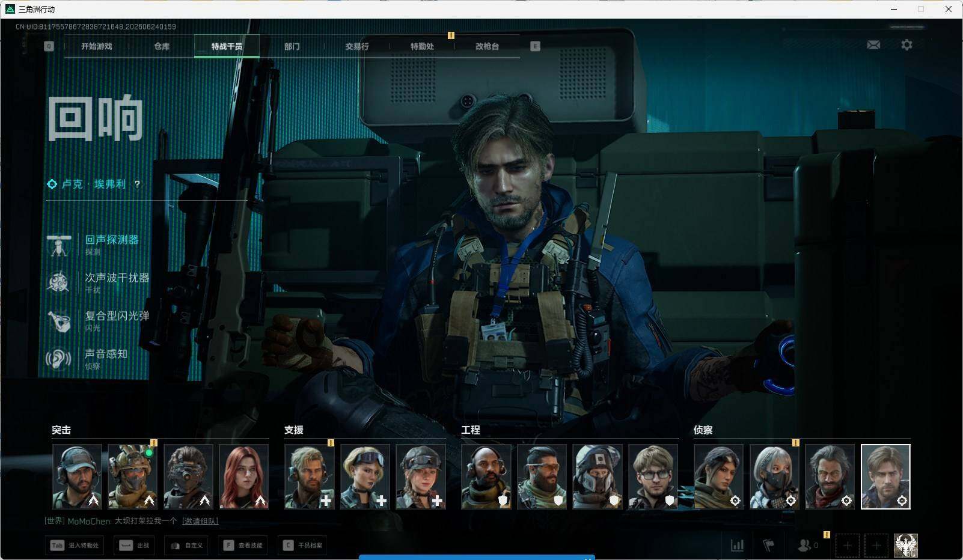Click the first empty squad slot plus
This screenshot has height=560, width=963.
point(847,546)
